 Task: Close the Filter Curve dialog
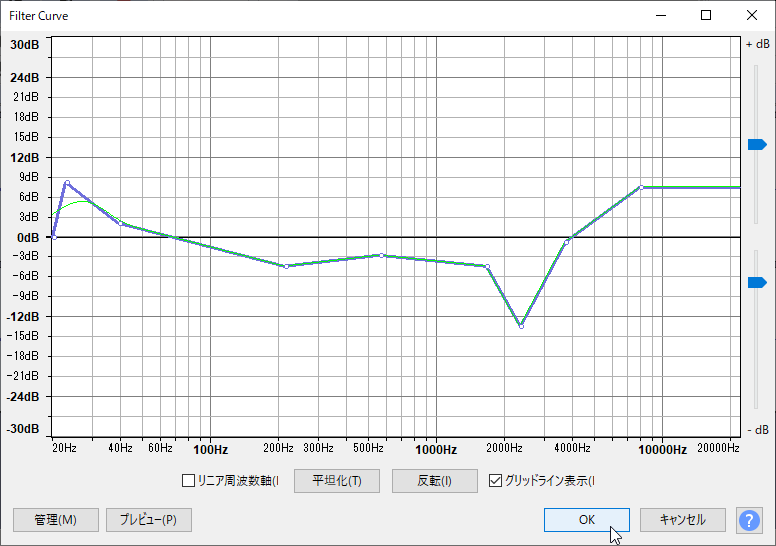pyautogui.click(x=752, y=15)
